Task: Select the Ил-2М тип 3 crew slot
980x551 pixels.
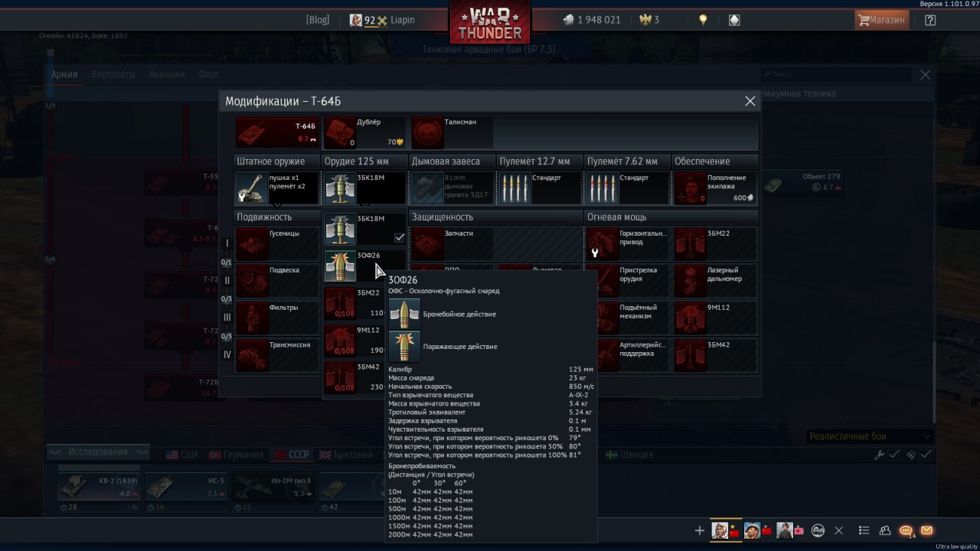Action: 273,491
